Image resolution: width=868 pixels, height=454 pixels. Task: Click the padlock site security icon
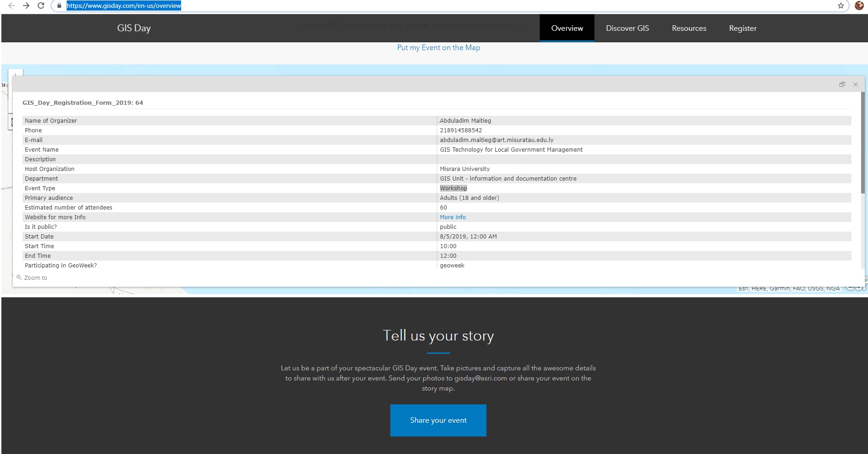tap(59, 6)
